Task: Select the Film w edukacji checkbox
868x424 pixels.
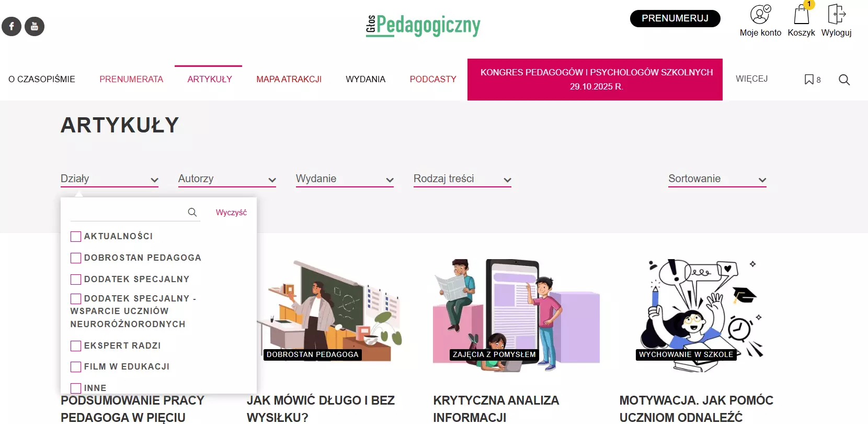Action: [x=76, y=367]
